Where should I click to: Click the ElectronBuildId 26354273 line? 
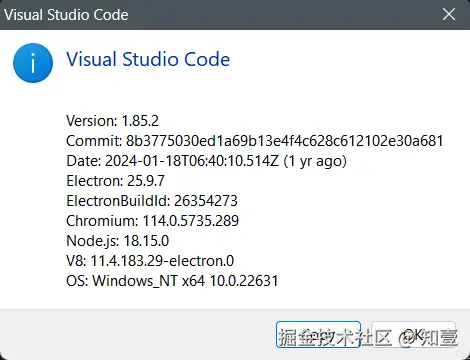coord(152,201)
